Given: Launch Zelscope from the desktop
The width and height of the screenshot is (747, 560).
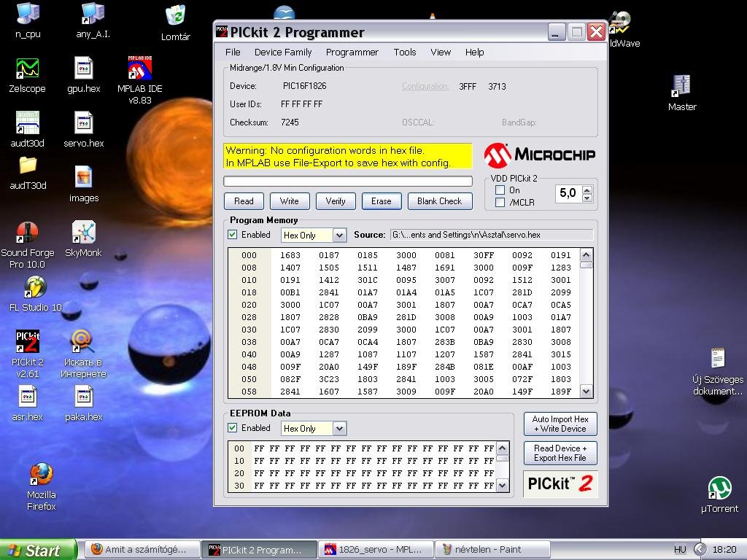Looking at the screenshot, I should 27,75.
